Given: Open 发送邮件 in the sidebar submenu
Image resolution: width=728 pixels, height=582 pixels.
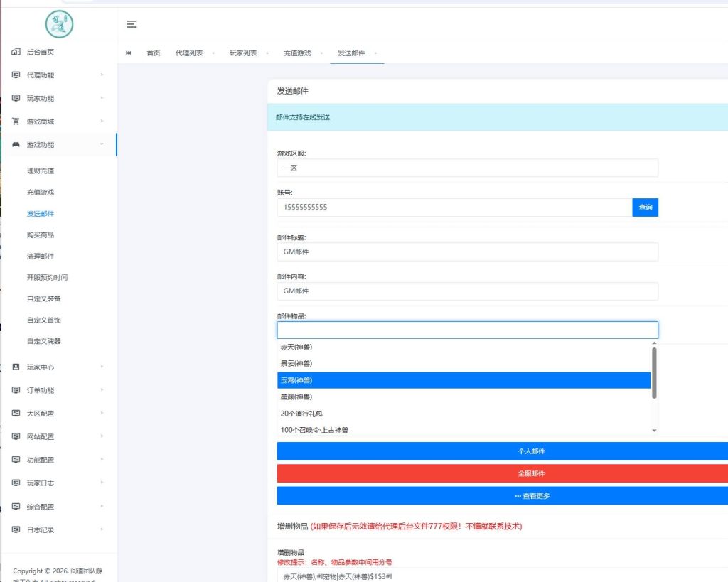Looking at the screenshot, I should 41,213.
